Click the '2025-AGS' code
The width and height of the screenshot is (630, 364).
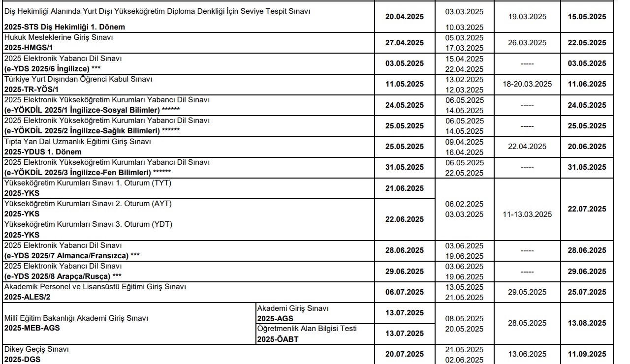tap(275, 318)
